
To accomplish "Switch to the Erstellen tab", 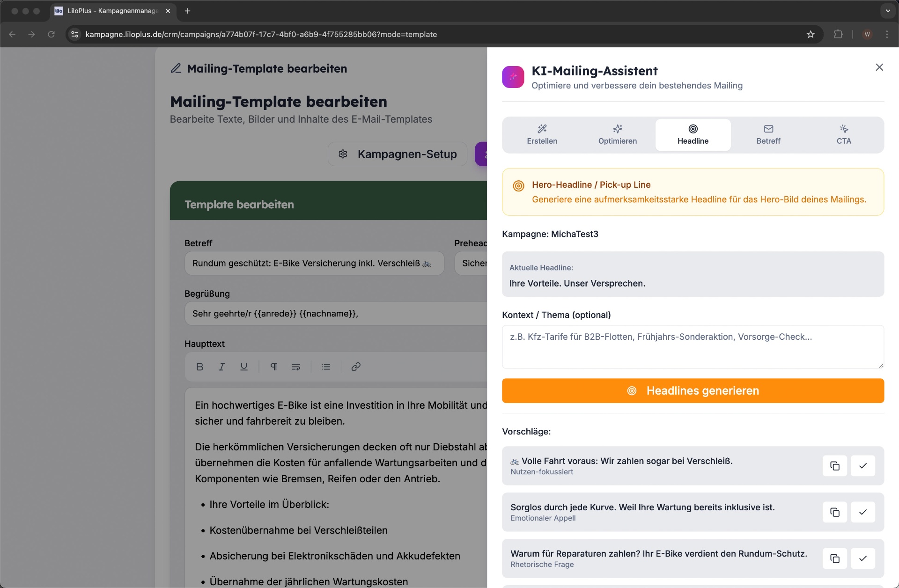I will point(542,135).
